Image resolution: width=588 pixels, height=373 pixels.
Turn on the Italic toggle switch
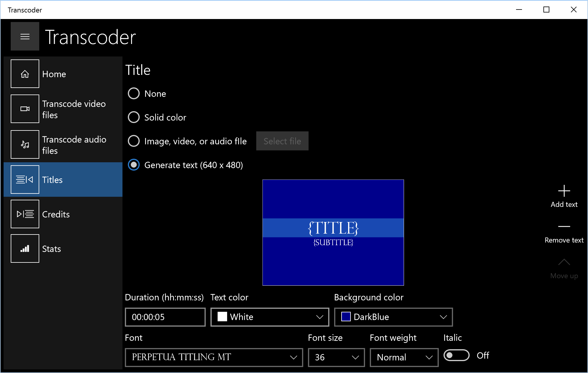click(x=456, y=355)
